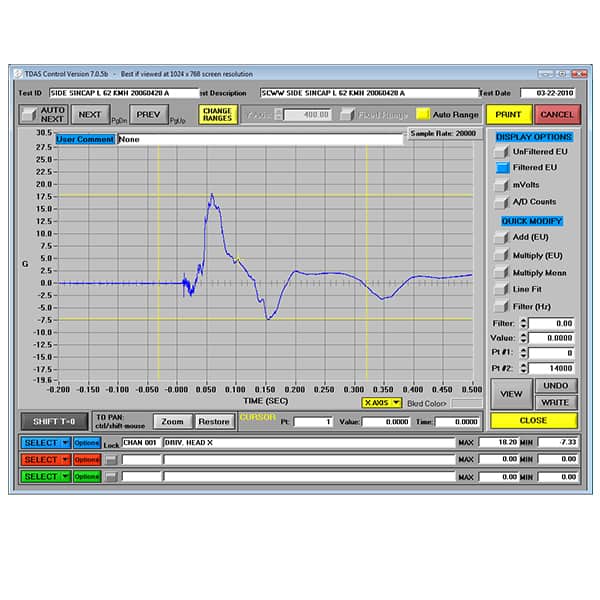
Task: Click the Pt #2 input field showing 14000
Action: [x=551, y=368]
